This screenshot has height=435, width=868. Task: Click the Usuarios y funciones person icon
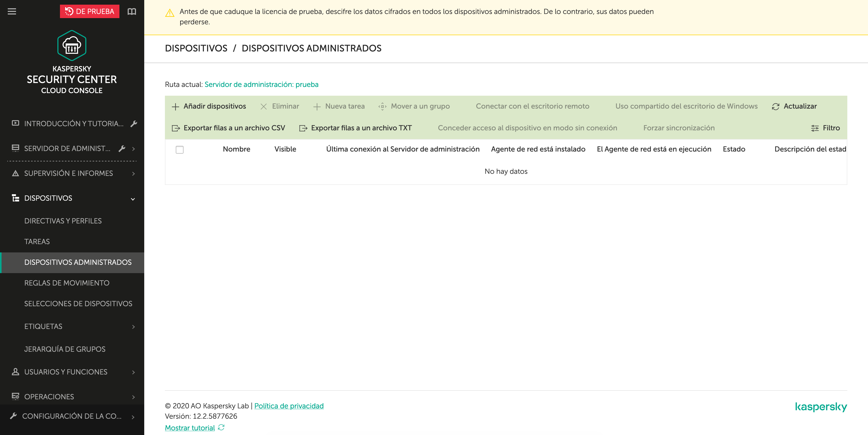pyautogui.click(x=16, y=372)
